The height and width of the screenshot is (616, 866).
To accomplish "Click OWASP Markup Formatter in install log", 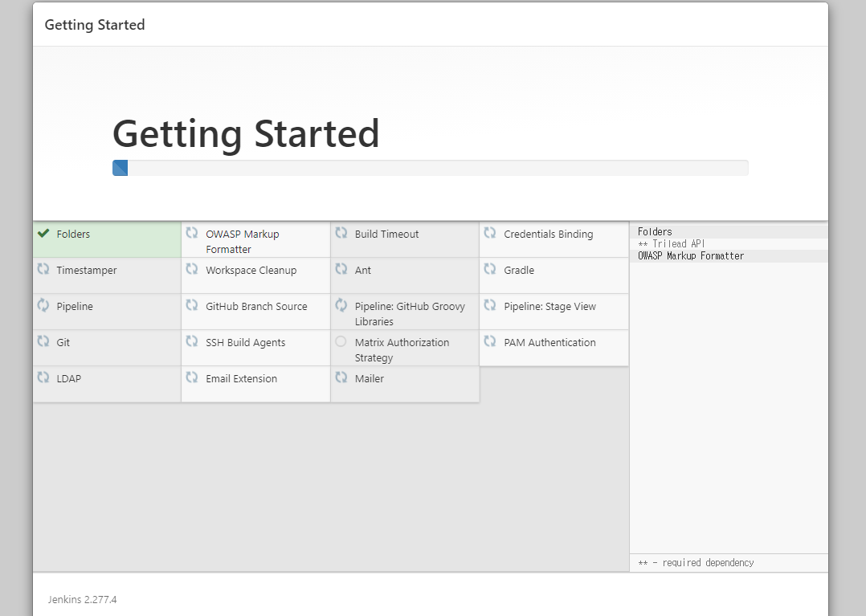I will [691, 256].
